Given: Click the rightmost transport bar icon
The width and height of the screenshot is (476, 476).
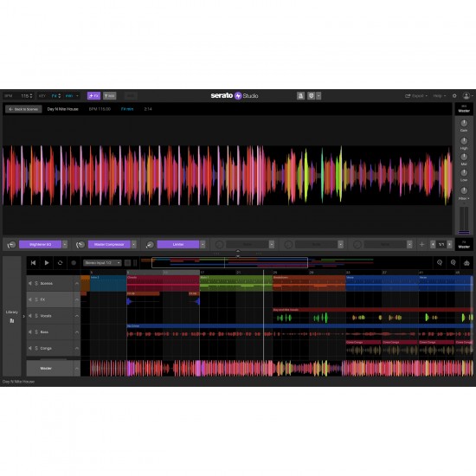Looking at the screenshot, I should 466,263.
